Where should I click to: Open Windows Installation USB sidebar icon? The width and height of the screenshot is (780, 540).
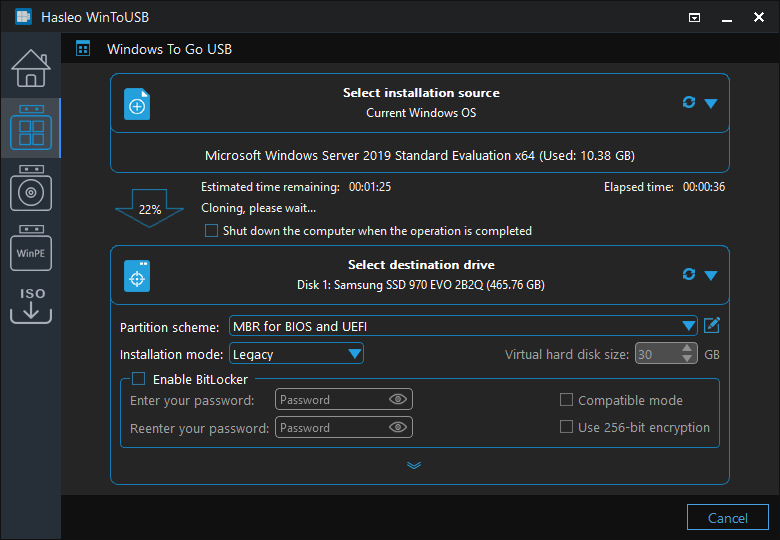coord(31,188)
